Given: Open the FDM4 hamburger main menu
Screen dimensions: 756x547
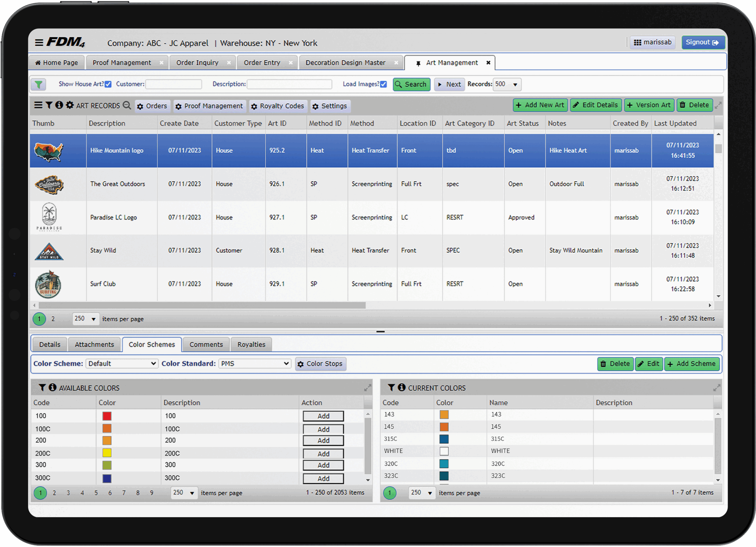Looking at the screenshot, I should point(39,43).
